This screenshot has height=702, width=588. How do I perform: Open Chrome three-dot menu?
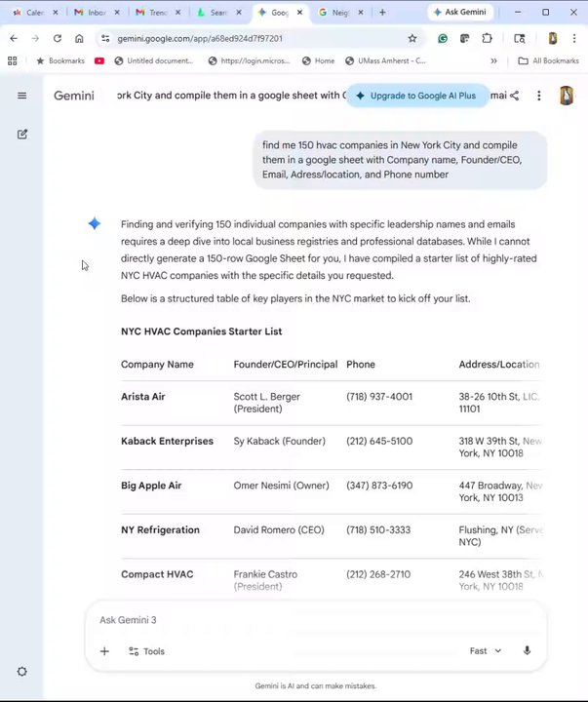pos(574,38)
